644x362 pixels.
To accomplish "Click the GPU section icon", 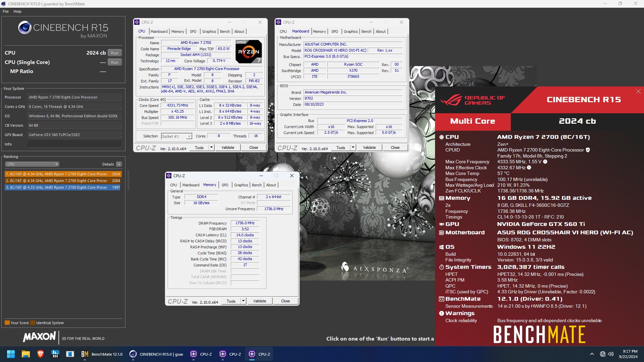I will 441,224.
